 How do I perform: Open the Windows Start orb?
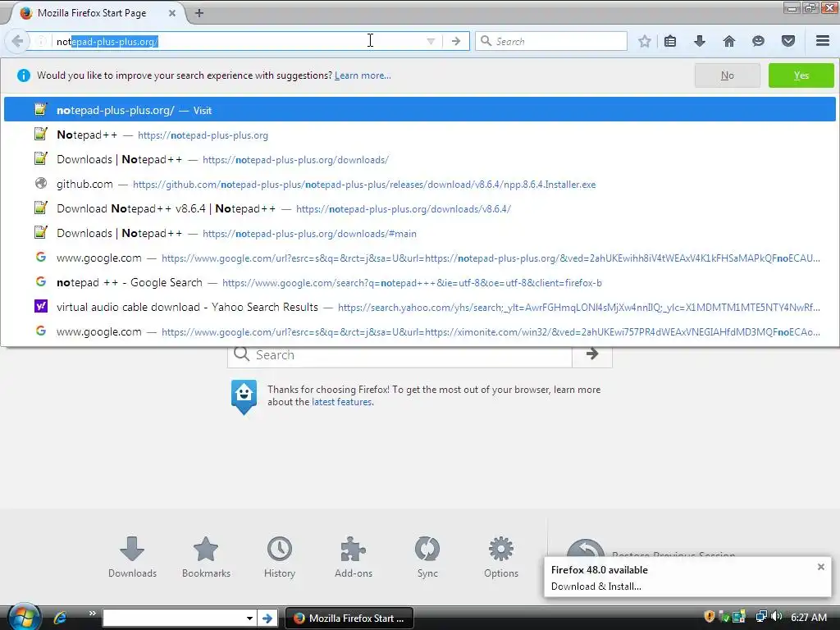[x=24, y=617]
